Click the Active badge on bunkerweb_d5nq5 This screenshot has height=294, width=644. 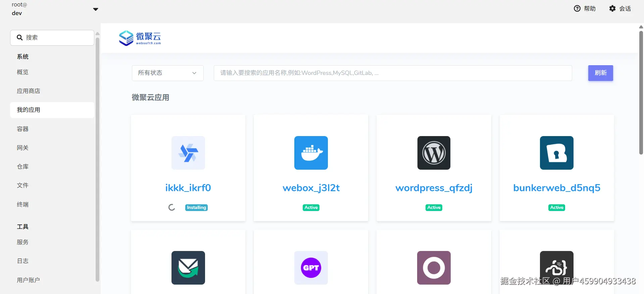pos(557,208)
